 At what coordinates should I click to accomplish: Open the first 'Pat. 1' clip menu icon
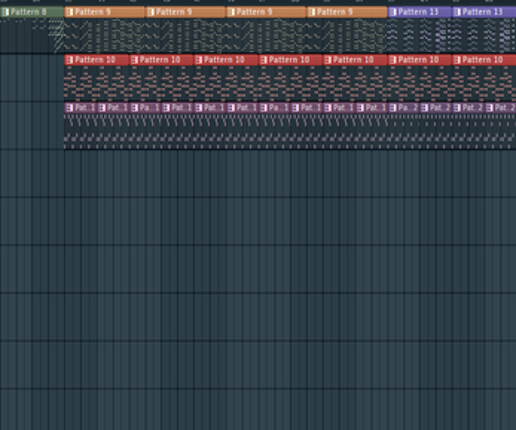(x=70, y=108)
